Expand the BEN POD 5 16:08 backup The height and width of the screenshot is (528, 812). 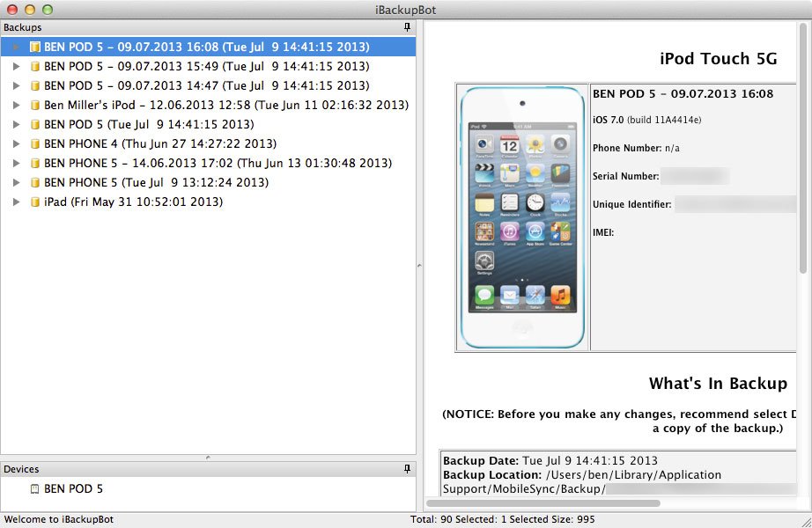click(17, 48)
